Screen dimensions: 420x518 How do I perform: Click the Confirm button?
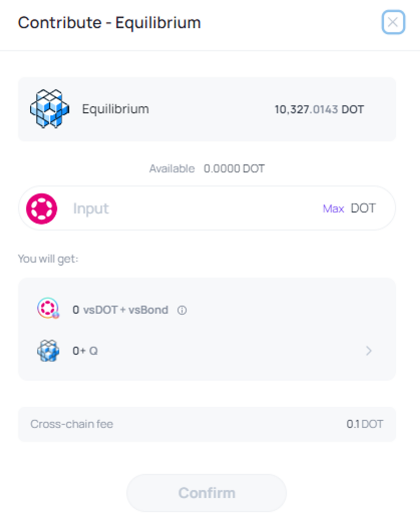206,493
